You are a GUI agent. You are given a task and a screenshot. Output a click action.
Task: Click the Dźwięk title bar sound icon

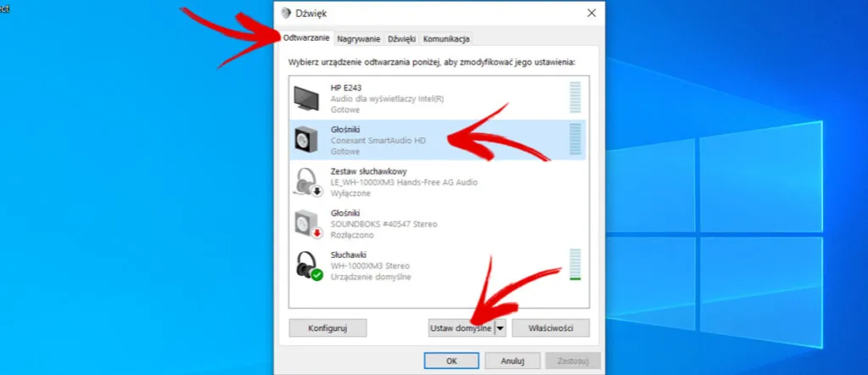[286, 14]
